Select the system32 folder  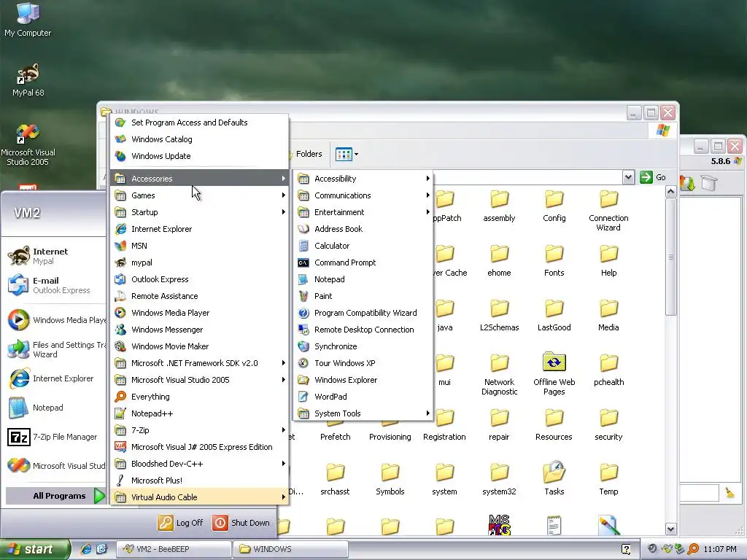click(499, 479)
